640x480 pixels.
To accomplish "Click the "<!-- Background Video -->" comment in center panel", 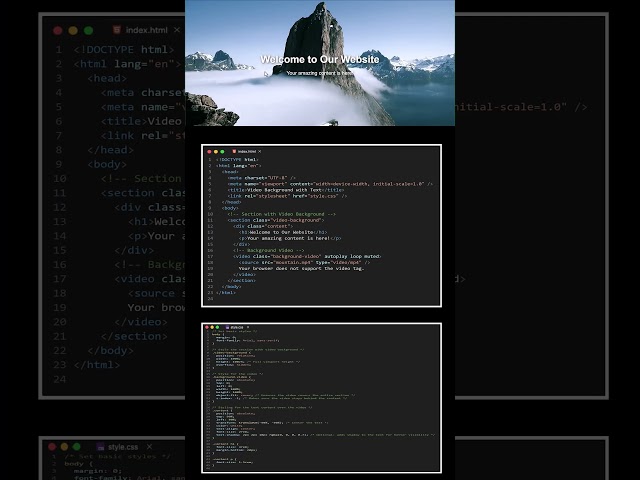I will [x=269, y=250].
